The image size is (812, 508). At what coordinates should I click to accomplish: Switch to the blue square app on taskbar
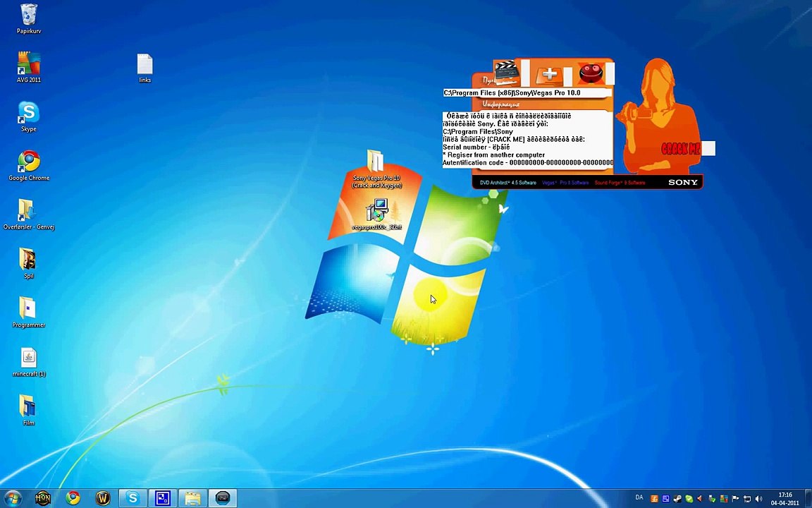[163, 498]
